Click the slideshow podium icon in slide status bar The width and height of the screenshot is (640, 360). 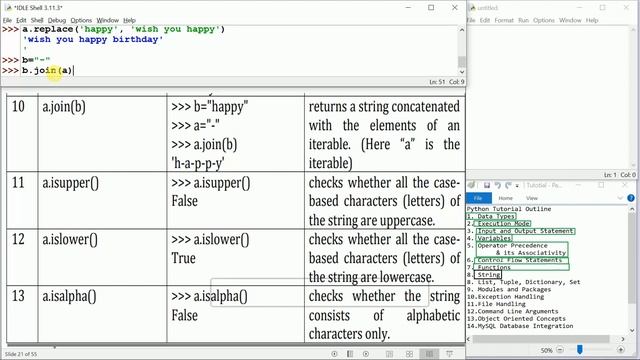coord(449,354)
